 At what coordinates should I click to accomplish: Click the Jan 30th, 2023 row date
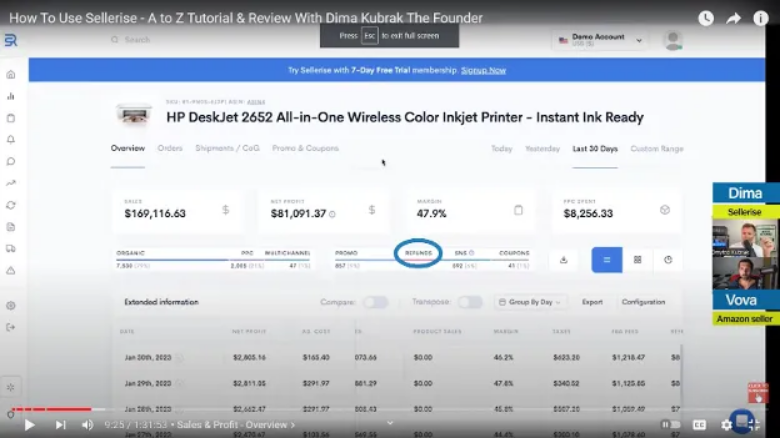[148, 357]
